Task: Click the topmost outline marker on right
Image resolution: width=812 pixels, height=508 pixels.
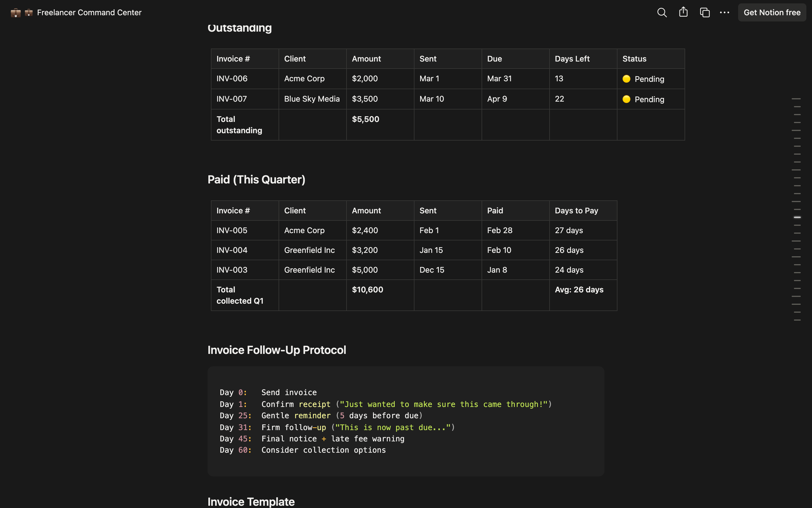Action: click(796, 99)
